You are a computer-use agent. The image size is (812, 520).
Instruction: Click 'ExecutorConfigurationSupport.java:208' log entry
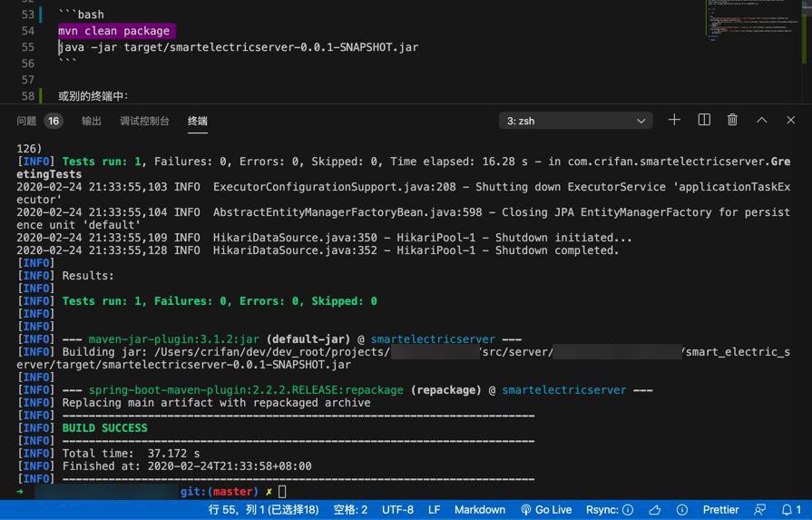click(335, 187)
